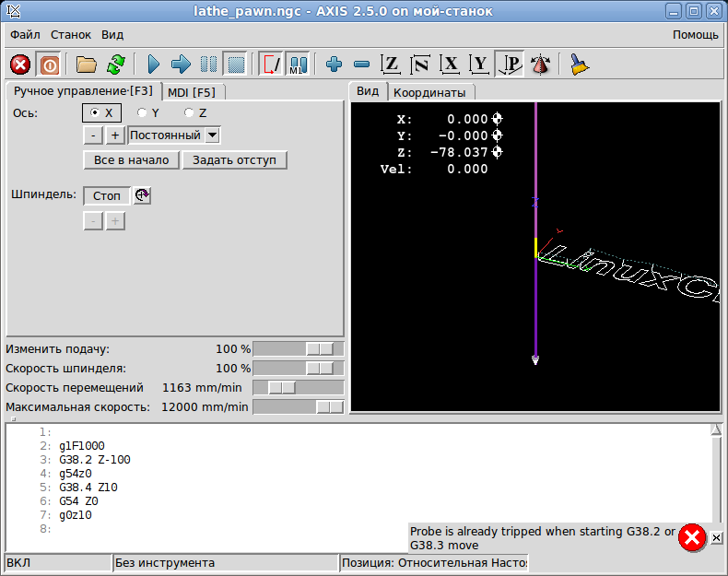Select the X axis radio button

click(101, 112)
